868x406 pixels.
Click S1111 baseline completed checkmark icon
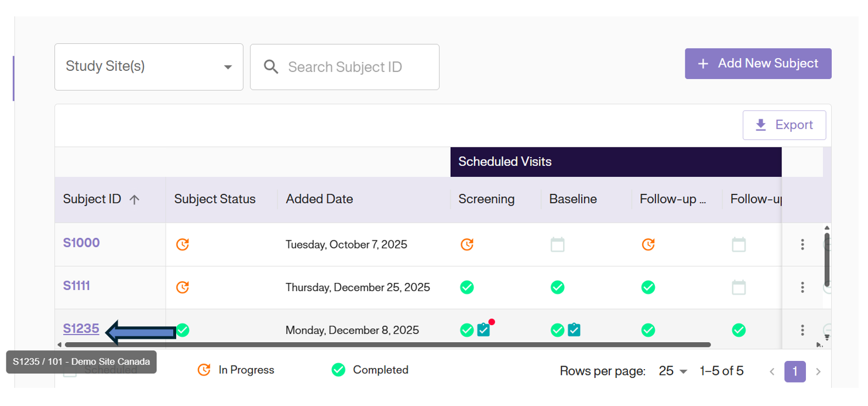[557, 287]
